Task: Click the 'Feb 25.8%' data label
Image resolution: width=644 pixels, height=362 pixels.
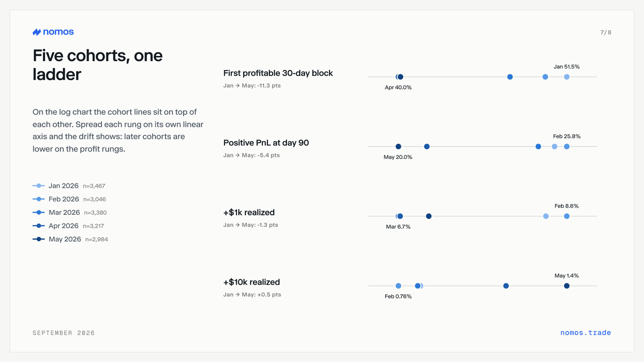Action: coord(567,136)
